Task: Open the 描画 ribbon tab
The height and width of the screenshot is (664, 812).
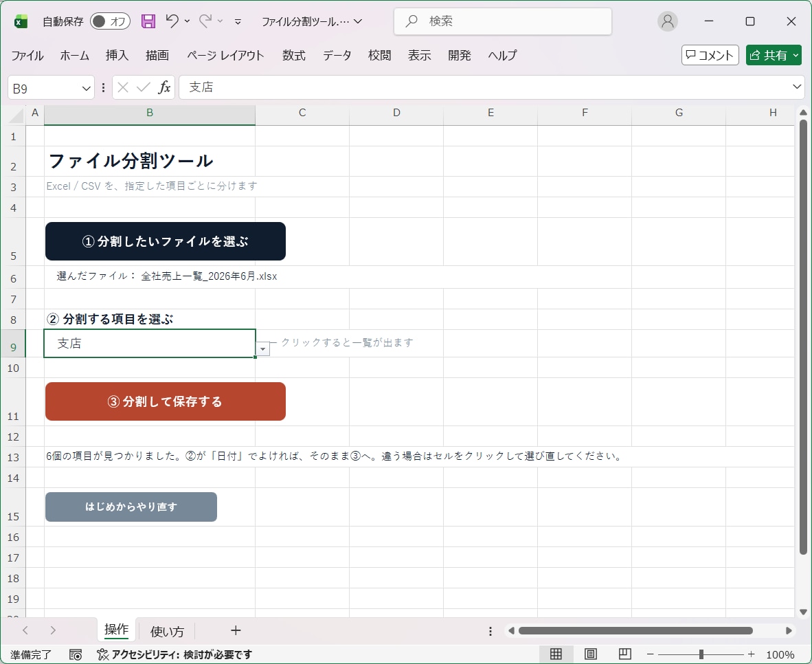Action: (x=157, y=56)
